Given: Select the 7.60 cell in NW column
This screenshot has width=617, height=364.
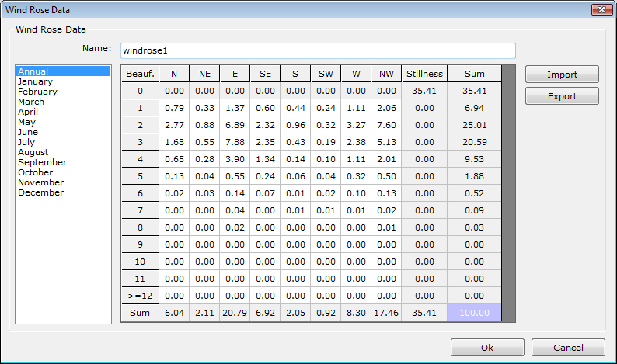Looking at the screenshot, I should point(386,125).
